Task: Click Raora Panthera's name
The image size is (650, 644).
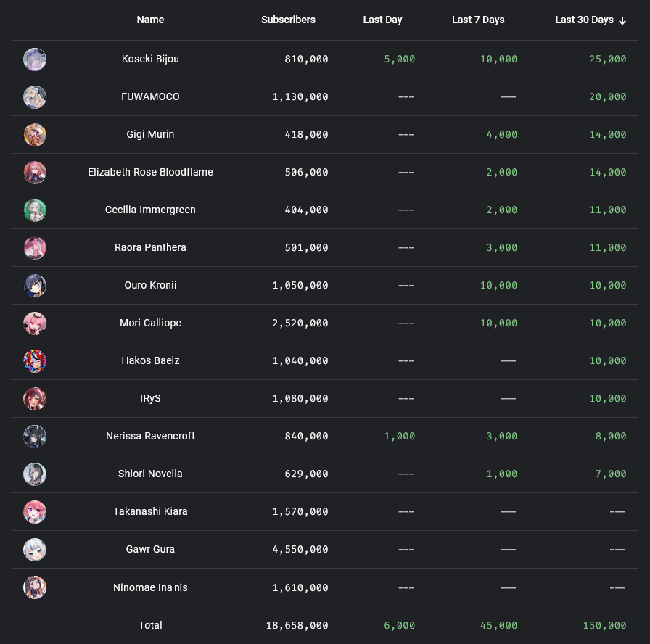Action: (x=150, y=248)
